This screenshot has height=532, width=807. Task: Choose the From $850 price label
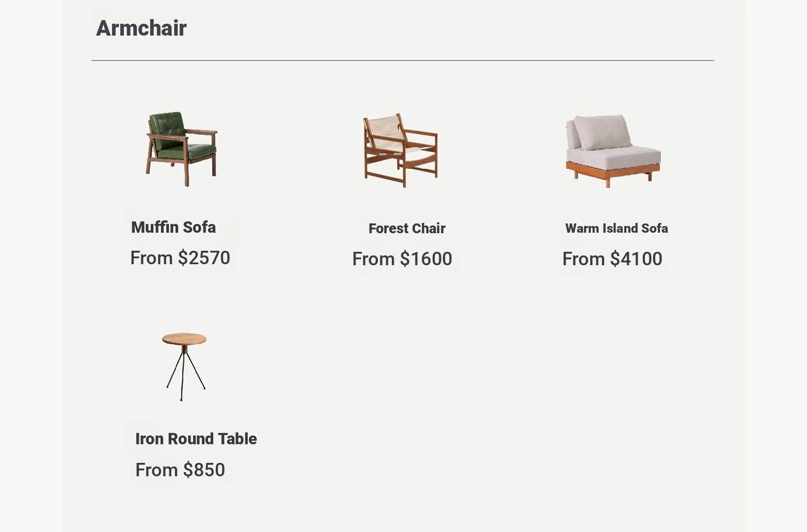click(180, 470)
